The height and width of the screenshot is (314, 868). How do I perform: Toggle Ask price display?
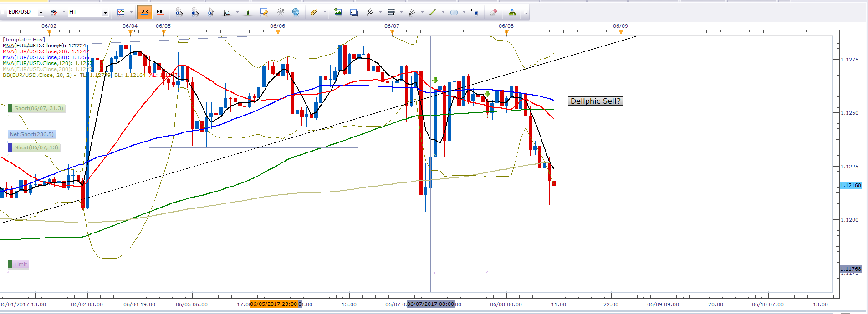click(x=161, y=12)
